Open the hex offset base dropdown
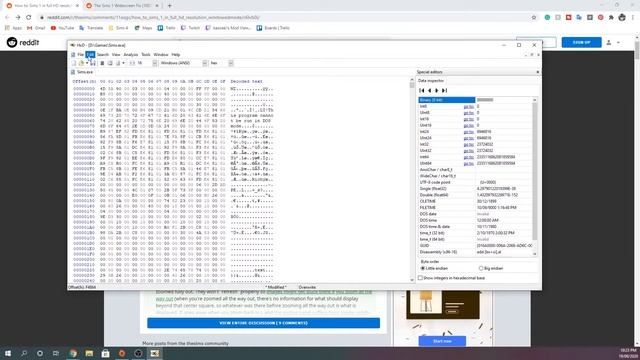Image resolution: width=640 pixels, height=360 pixels. point(231,63)
